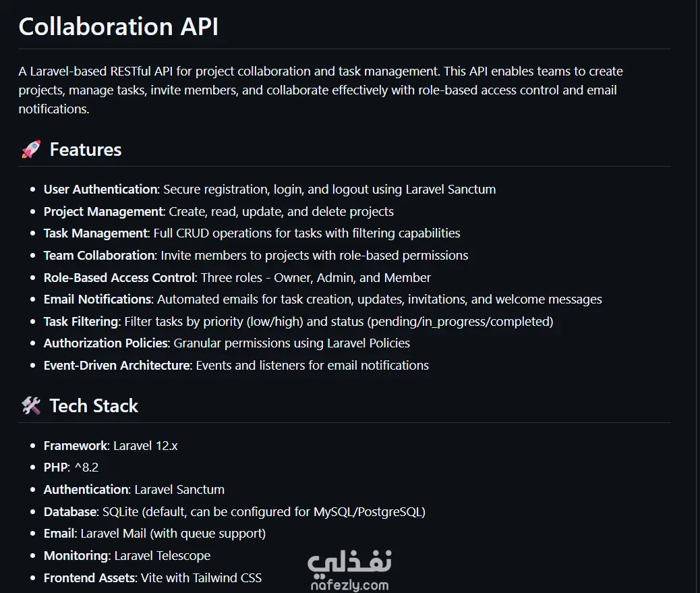
Task: Click the nafezly.com watermark text
Action: (x=349, y=585)
